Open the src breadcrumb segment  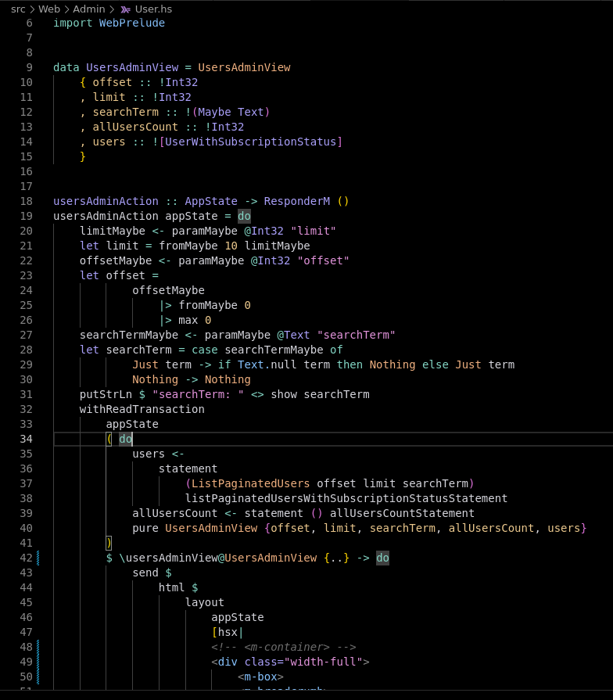[x=18, y=9]
